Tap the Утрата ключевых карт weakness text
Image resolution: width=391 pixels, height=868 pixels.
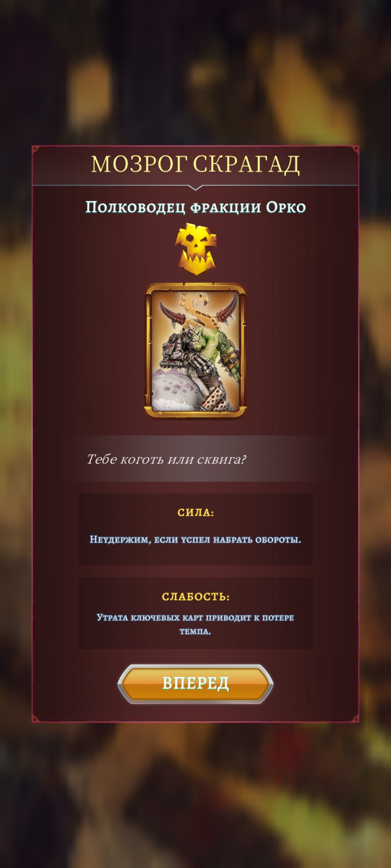click(195, 624)
